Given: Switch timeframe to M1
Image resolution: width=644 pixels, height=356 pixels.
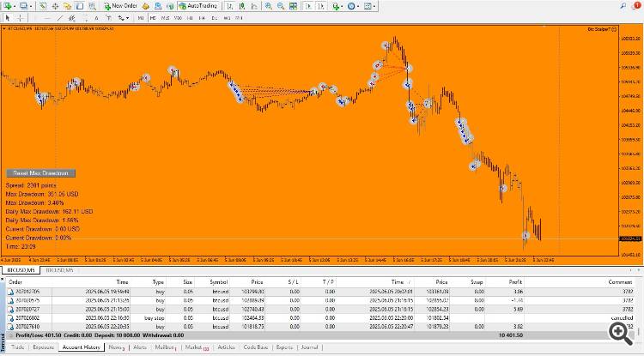Looking at the screenshot, I should pyautogui.click(x=141, y=18).
